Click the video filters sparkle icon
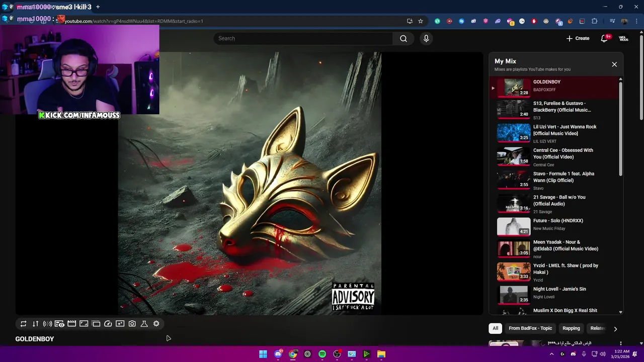 point(120,324)
